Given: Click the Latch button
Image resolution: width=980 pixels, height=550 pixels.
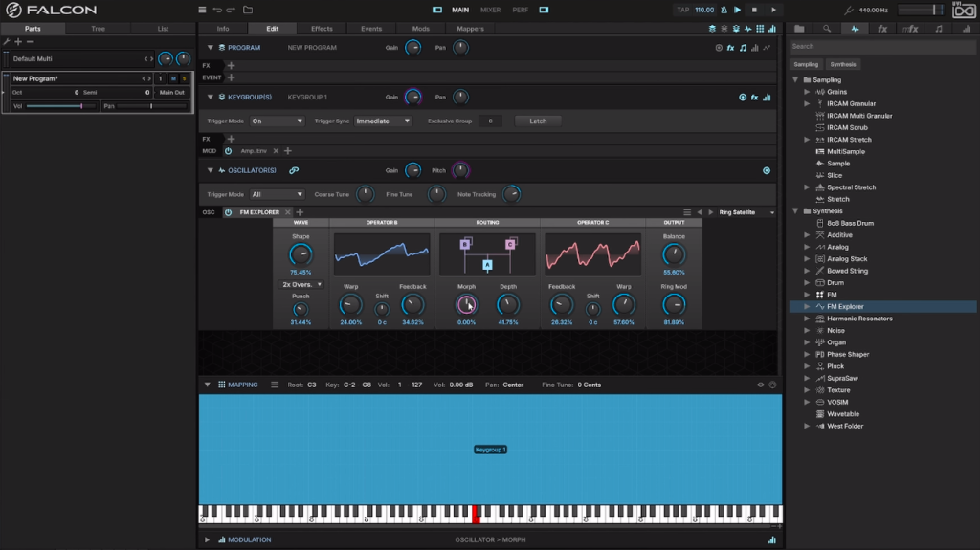Looking at the screenshot, I should click(x=538, y=121).
